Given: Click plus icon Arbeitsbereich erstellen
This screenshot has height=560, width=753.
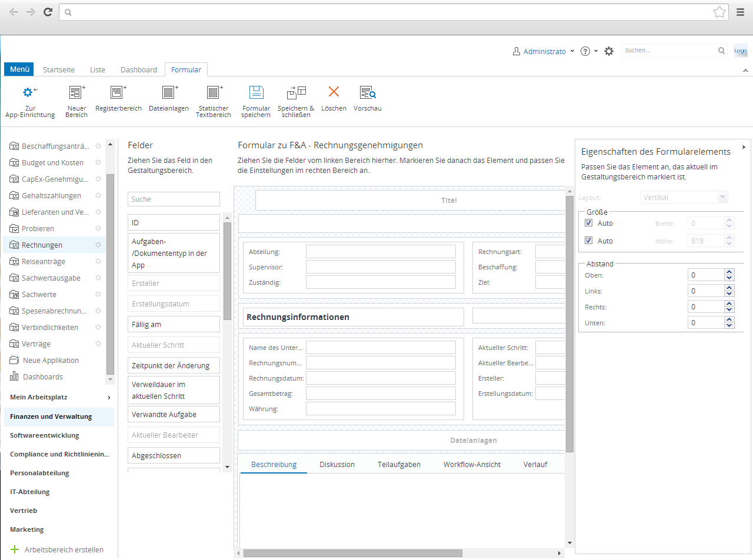Looking at the screenshot, I should [15, 549].
